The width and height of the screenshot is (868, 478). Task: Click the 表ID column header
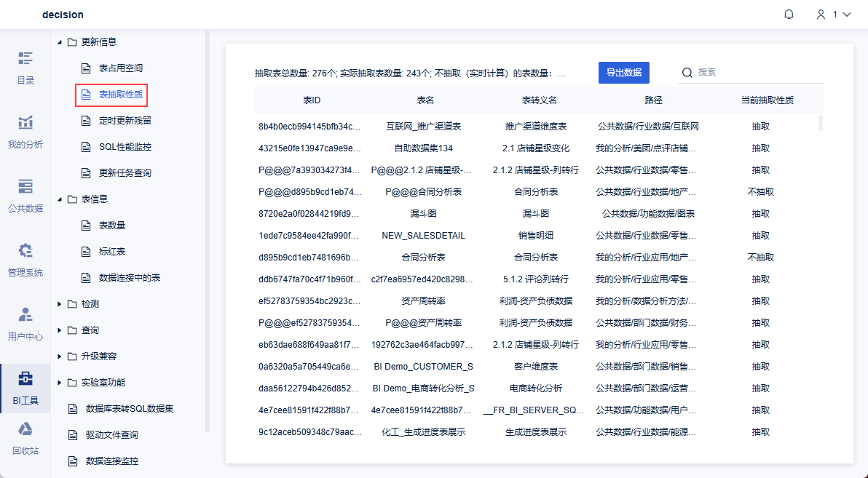coord(312,100)
